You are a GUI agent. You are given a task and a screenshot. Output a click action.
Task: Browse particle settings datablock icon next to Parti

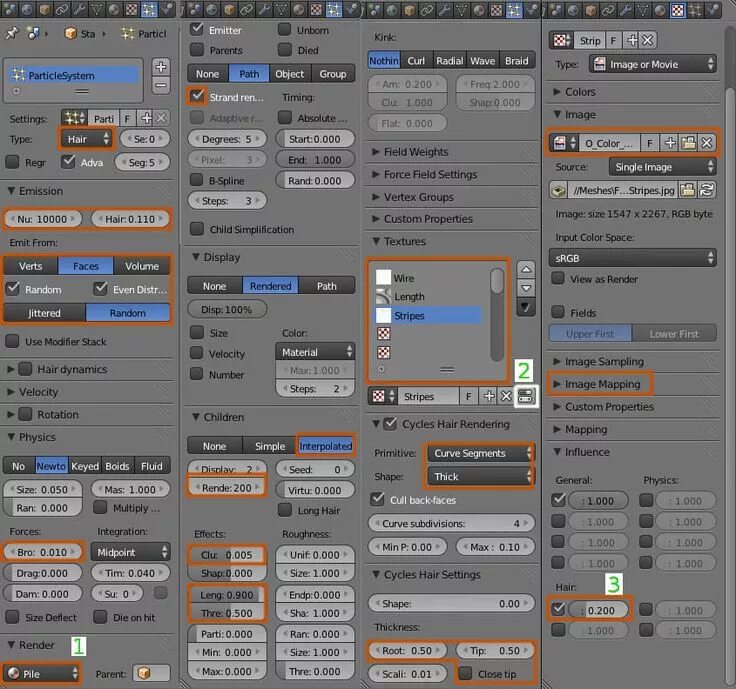pos(75,119)
